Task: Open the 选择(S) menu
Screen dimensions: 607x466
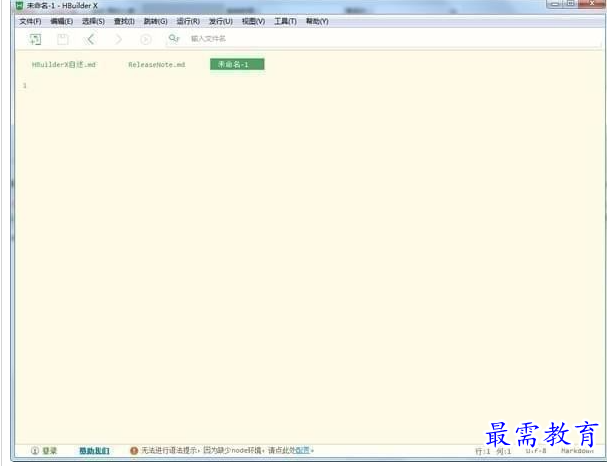Action: point(93,21)
